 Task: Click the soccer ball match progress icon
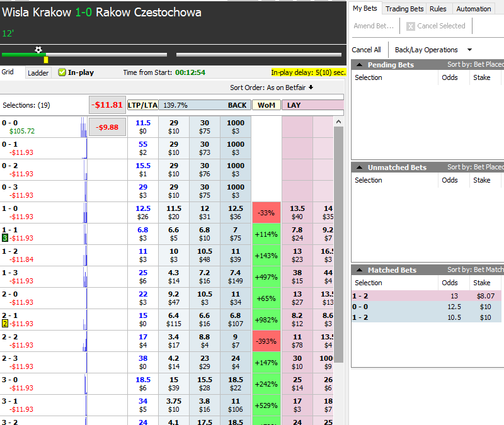click(38, 50)
